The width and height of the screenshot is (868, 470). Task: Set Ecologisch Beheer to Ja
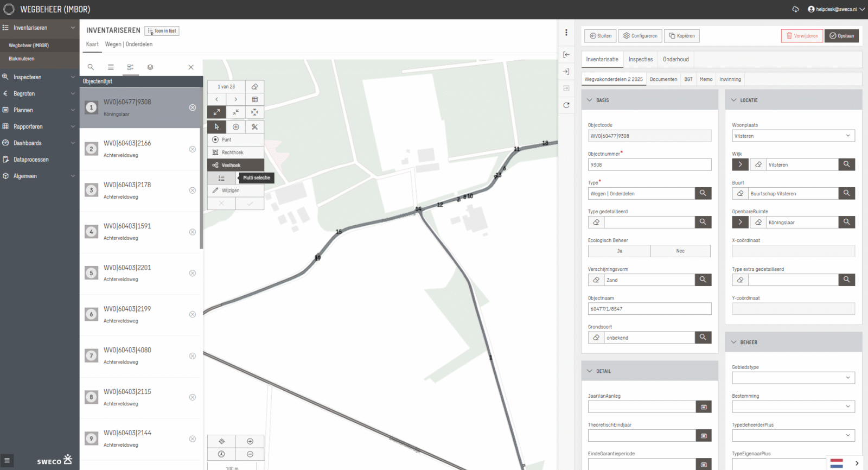coord(620,251)
